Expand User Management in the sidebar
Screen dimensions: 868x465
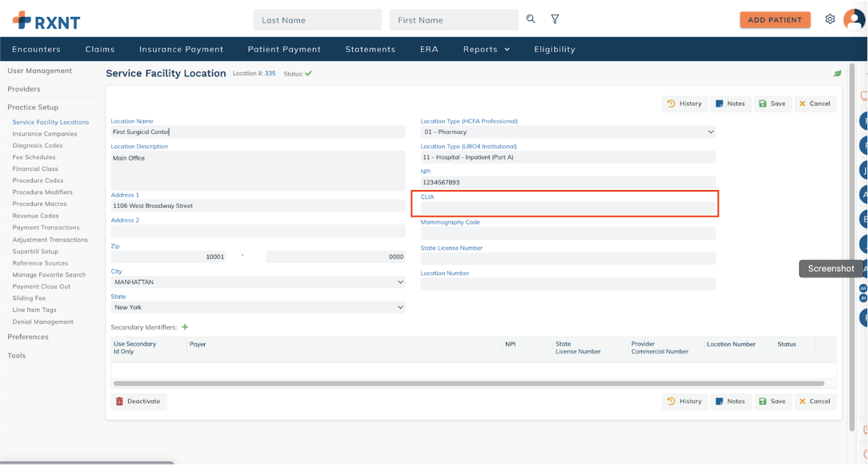[40, 71]
